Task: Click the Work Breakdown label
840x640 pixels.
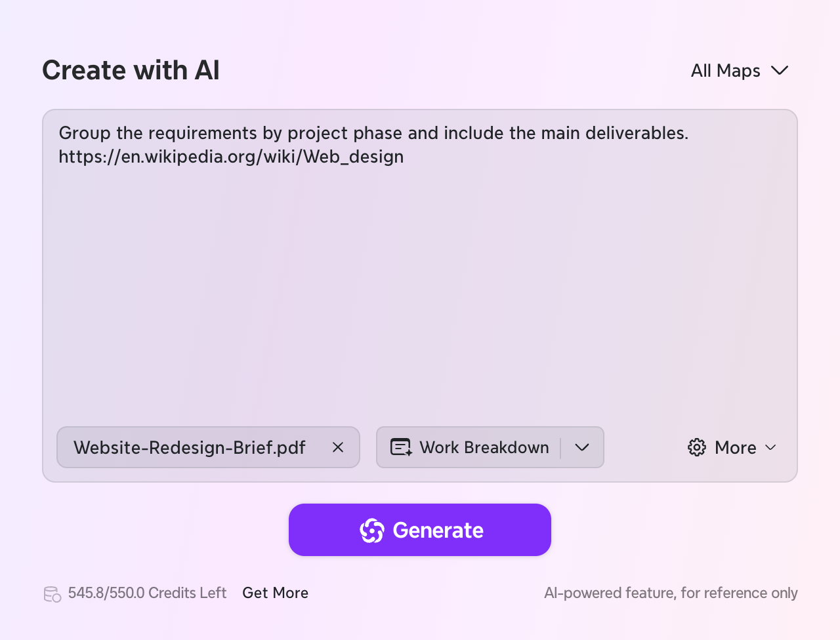Action: (x=484, y=447)
